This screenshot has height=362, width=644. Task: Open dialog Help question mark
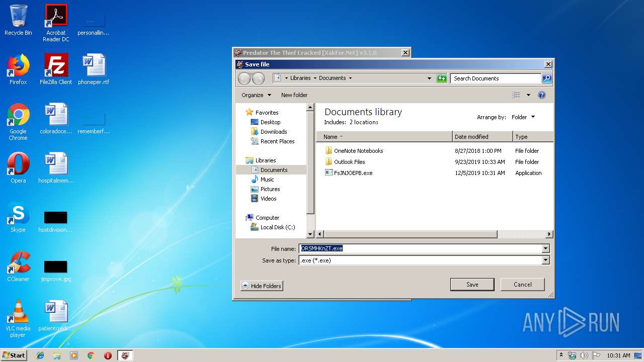(542, 95)
